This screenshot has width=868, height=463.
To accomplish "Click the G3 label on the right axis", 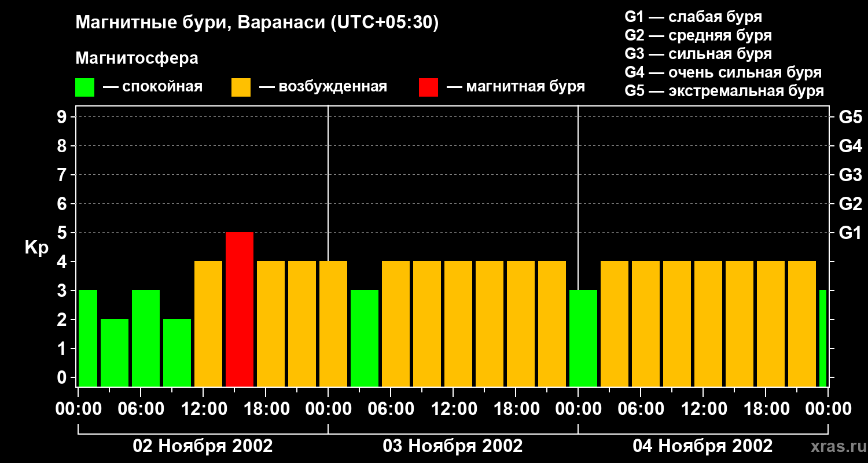I will point(850,175).
